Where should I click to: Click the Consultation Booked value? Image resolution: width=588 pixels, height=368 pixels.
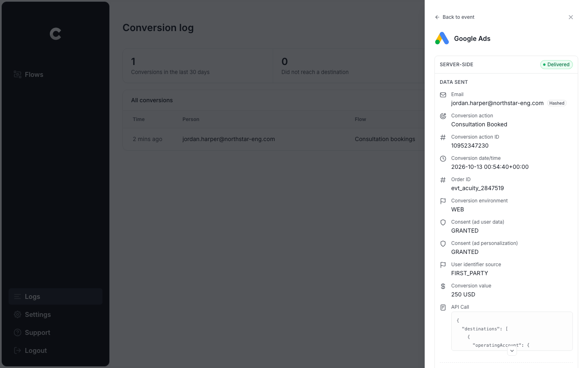click(479, 124)
